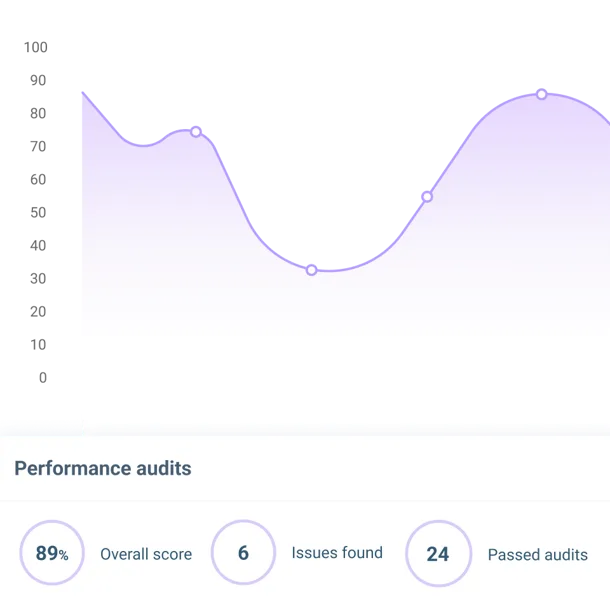The width and height of the screenshot is (610, 600).
Task: Click the circle showing 24 passed audits
Action: click(x=438, y=553)
